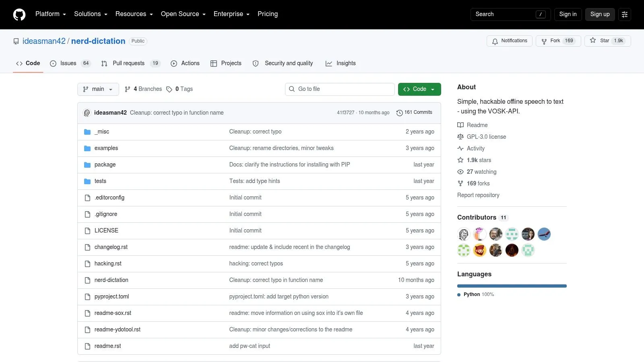Fork the nerd-dictation repository
The image size is (644, 362).
(x=558, y=41)
